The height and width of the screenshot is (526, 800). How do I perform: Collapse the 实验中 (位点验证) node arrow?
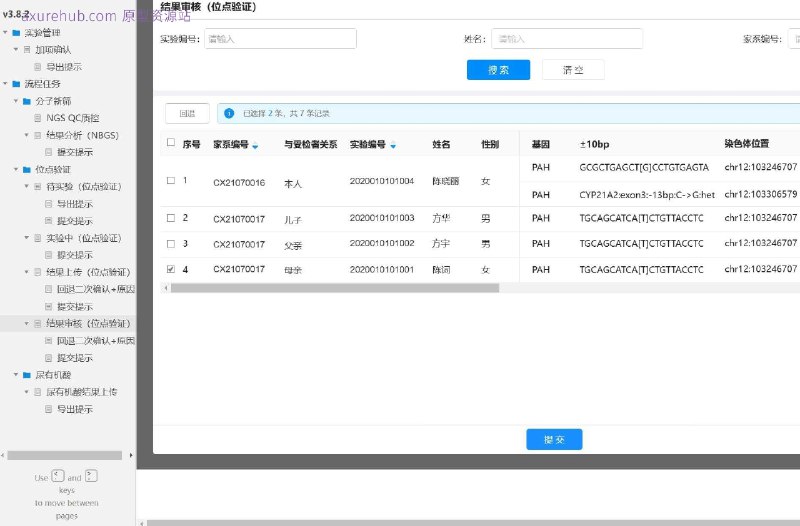[x=27, y=238]
